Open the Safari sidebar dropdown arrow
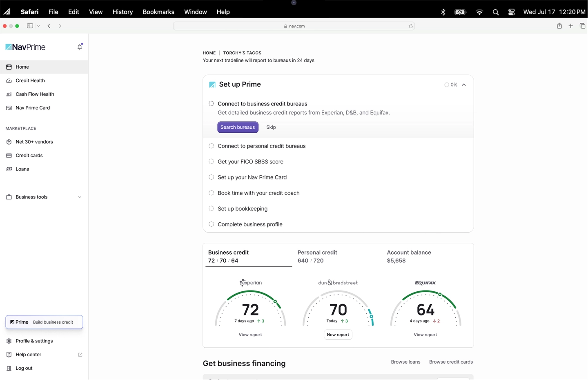The width and height of the screenshot is (588, 380). 38,26
